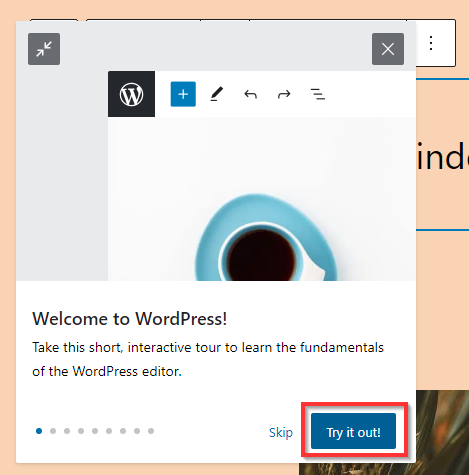Click the coffee cup preview image

pyautogui.click(x=262, y=199)
